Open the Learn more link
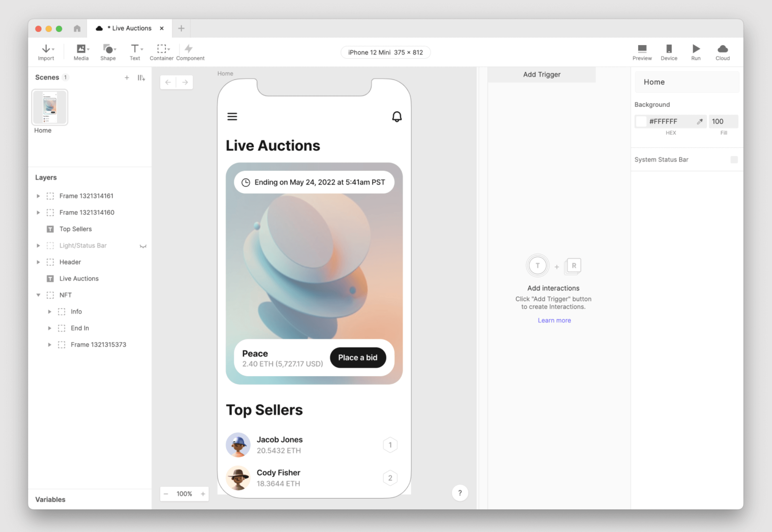772x532 pixels. point(554,320)
